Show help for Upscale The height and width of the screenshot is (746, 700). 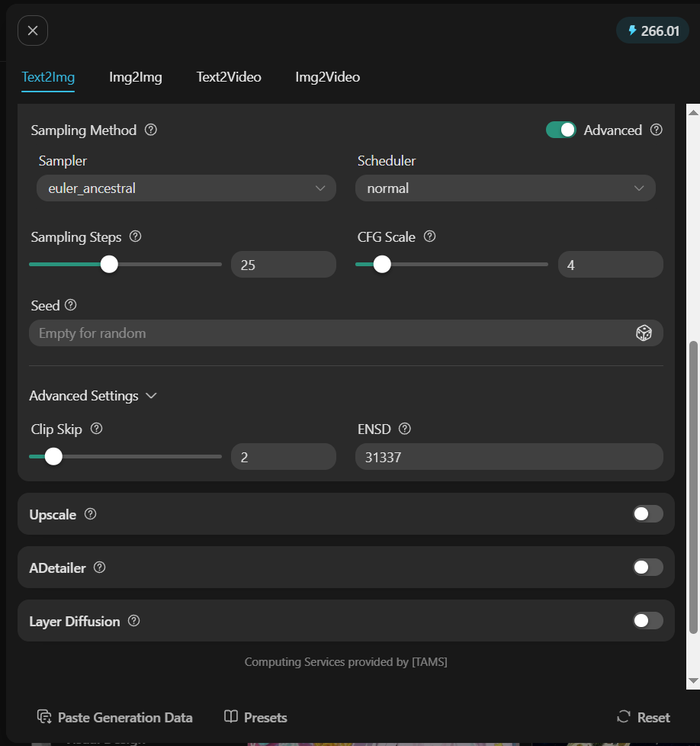click(x=90, y=514)
